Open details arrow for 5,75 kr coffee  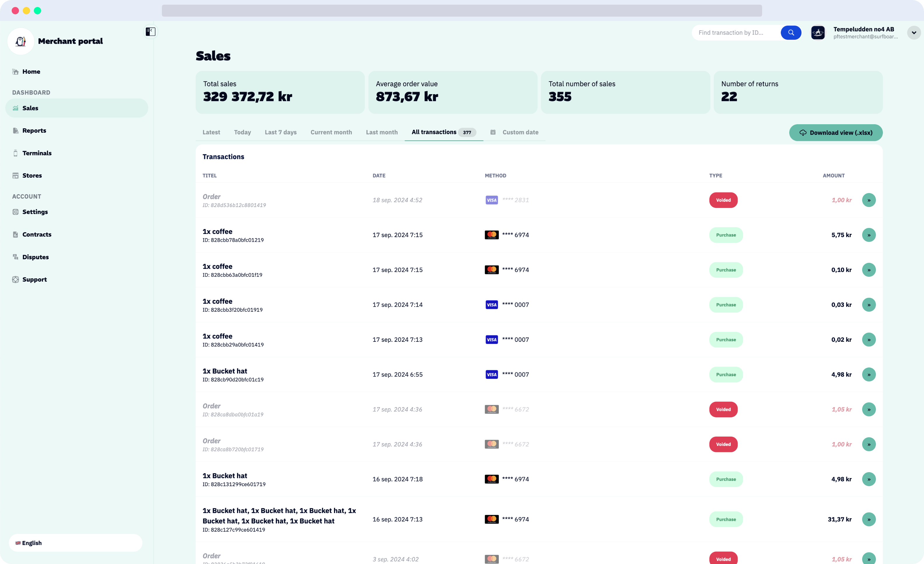point(869,235)
